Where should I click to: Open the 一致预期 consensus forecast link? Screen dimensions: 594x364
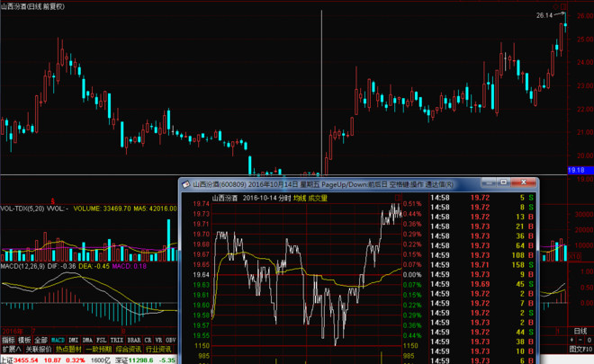click(x=98, y=349)
